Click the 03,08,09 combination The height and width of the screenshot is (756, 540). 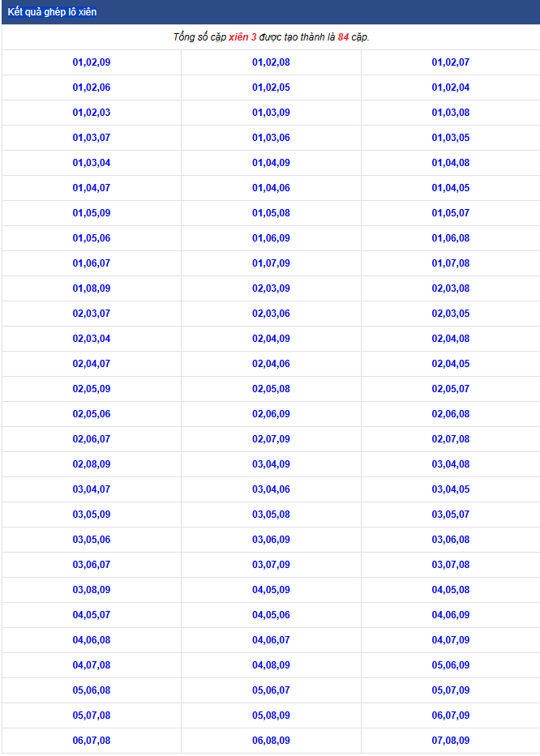(92, 590)
